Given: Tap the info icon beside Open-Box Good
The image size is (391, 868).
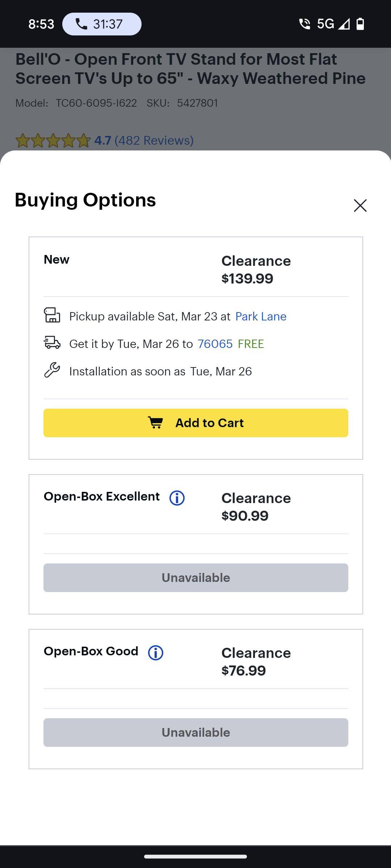Looking at the screenshot, I should (156, 653).
